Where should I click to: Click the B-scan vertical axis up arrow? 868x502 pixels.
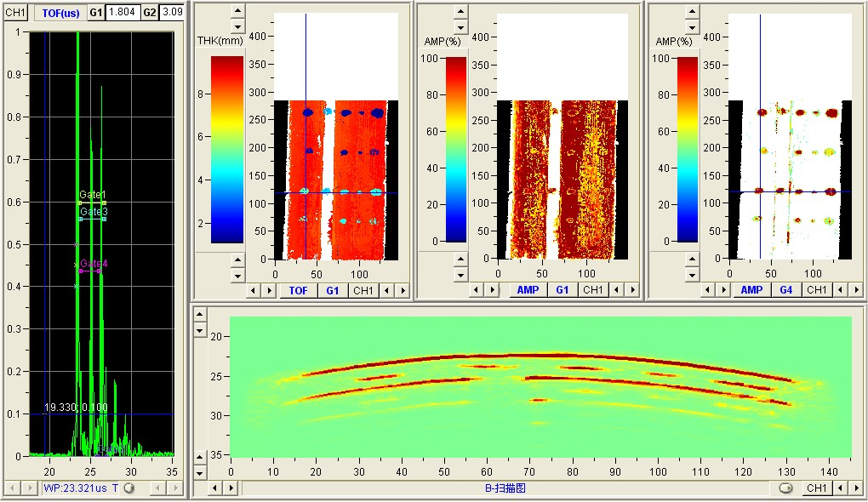pos(200,315)
